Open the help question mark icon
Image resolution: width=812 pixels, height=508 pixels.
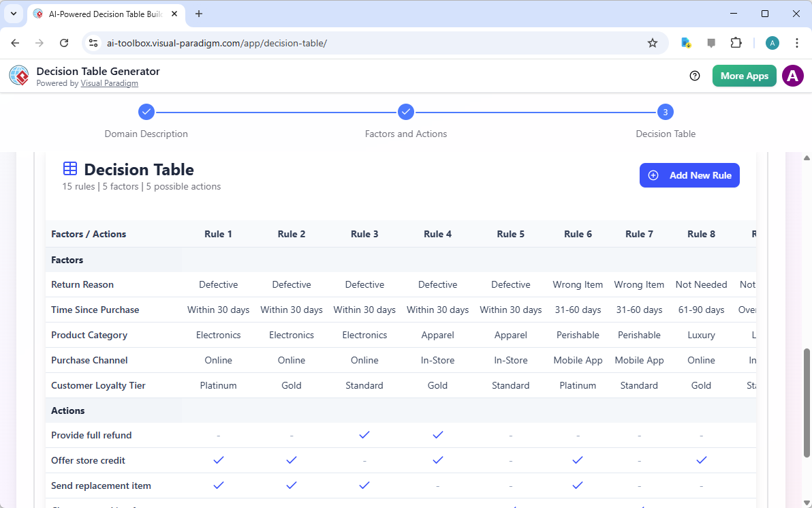[695, 76]
